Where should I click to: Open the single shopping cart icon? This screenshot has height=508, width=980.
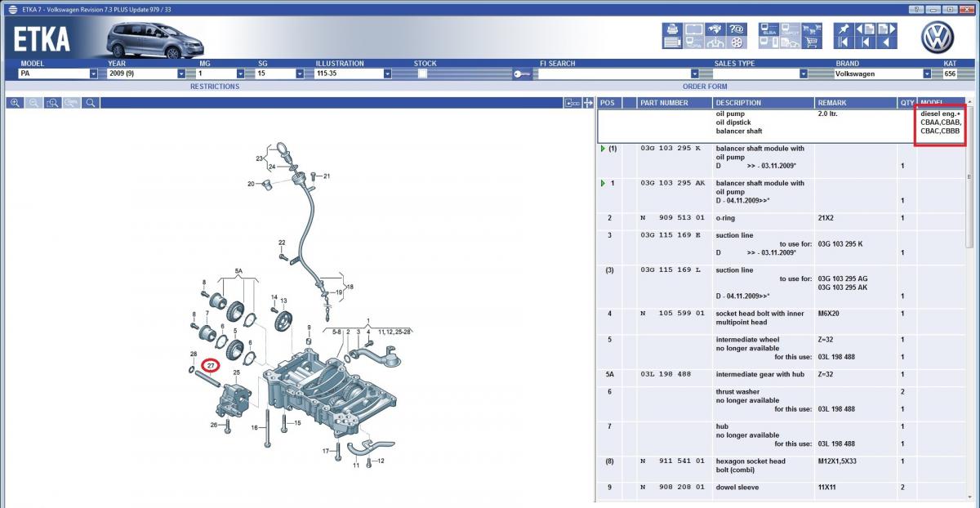point(812,42)
